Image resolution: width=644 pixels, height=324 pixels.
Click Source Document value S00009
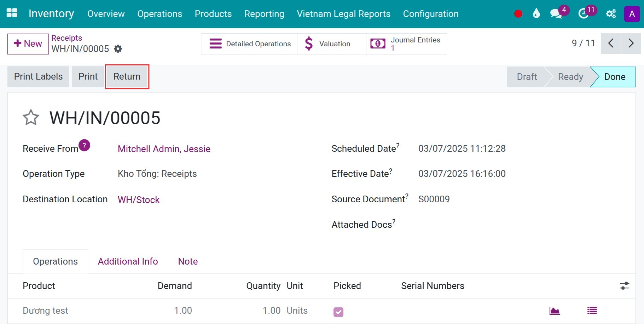coord(434,199)
